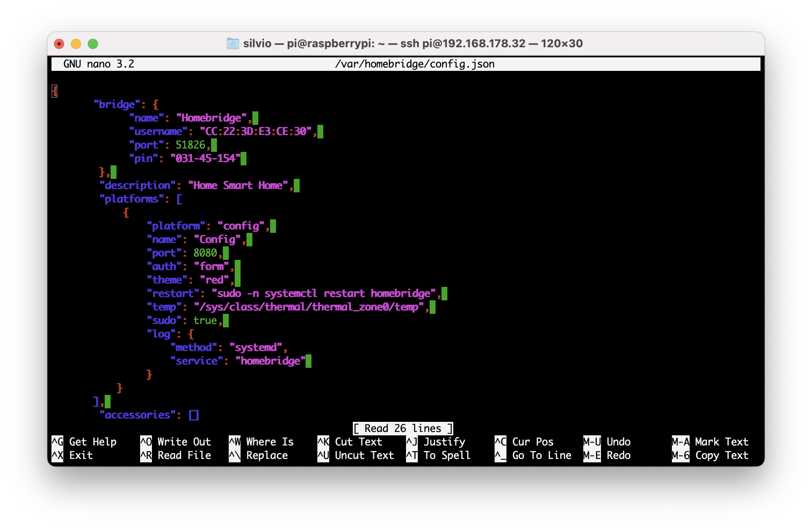
Task: Click the port value 51826
Action: [190, 145]
